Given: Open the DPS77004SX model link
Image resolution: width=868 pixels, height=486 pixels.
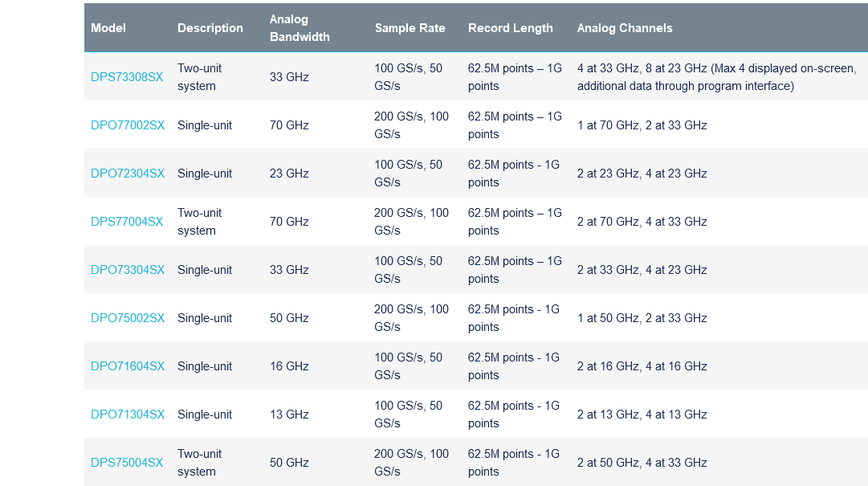Looking at the screenshot, I should [127, 222].
